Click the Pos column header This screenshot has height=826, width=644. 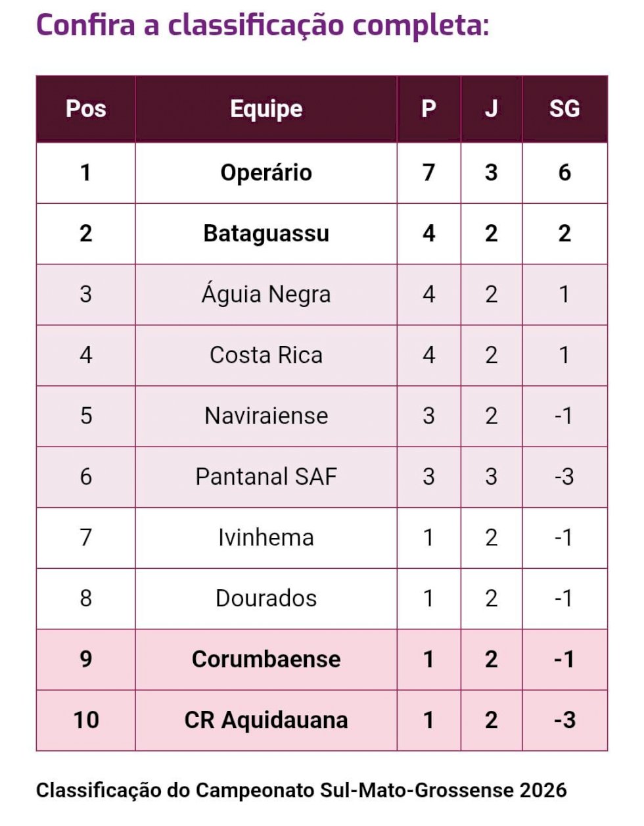click(85, 109)
